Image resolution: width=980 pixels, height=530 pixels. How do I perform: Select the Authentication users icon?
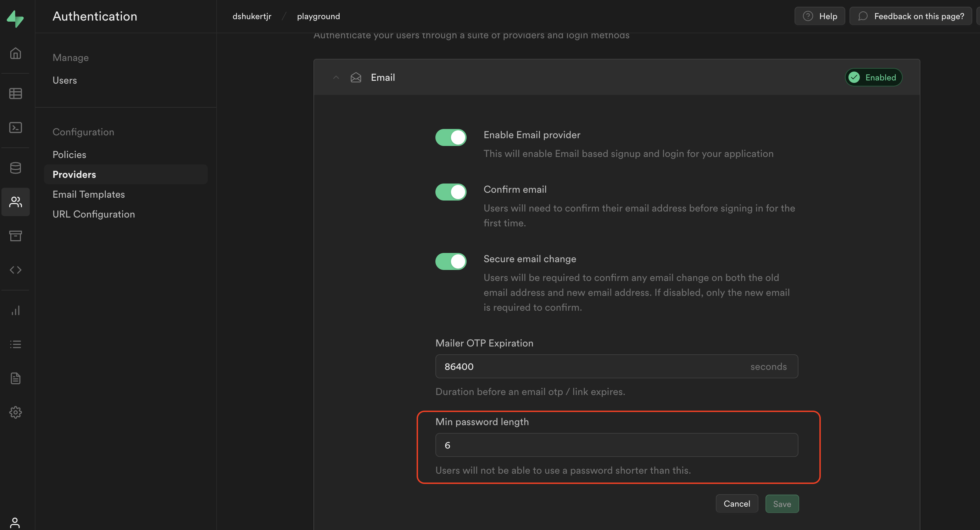pyautogui.click(x=15, y=202)
